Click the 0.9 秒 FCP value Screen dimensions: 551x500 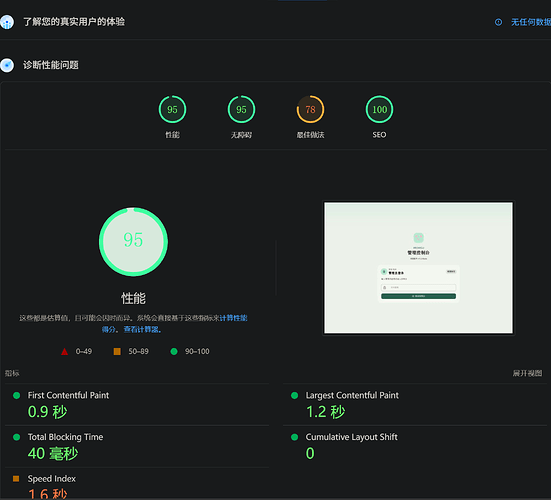pos(47,412)
